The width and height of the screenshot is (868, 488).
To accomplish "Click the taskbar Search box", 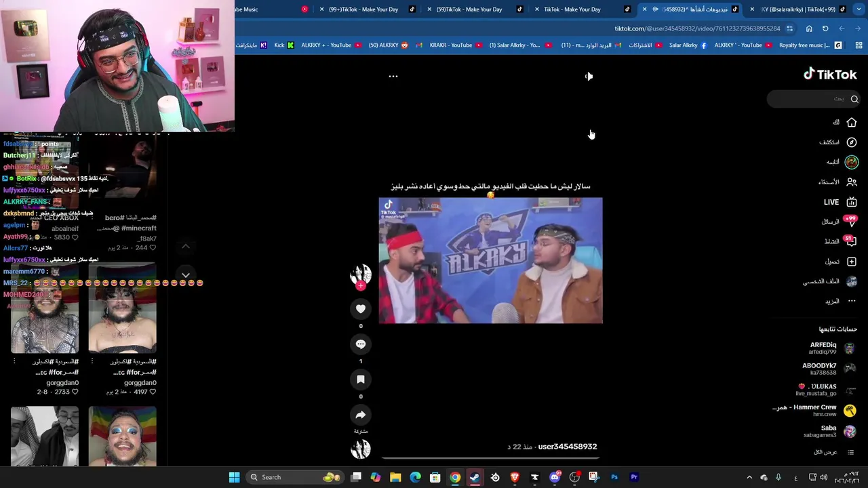I will 294,477.
